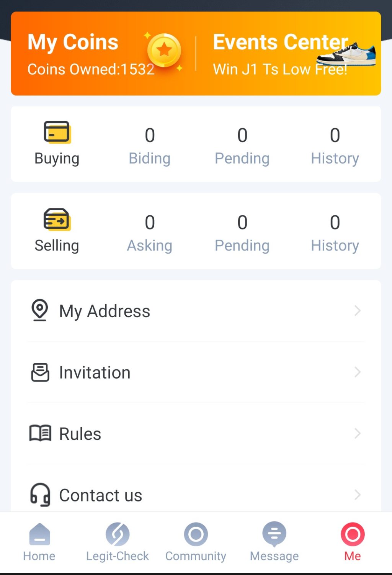The image size is (392, 575).
Task: Tap the Selling wallet icon
Action: [57, 219]
